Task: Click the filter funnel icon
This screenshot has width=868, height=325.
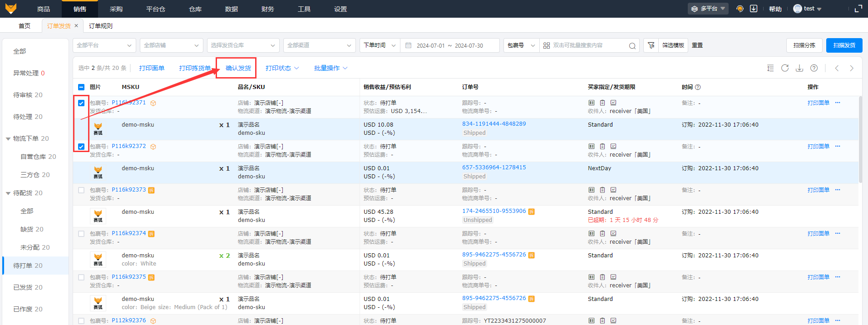Action: pos(651,45)
